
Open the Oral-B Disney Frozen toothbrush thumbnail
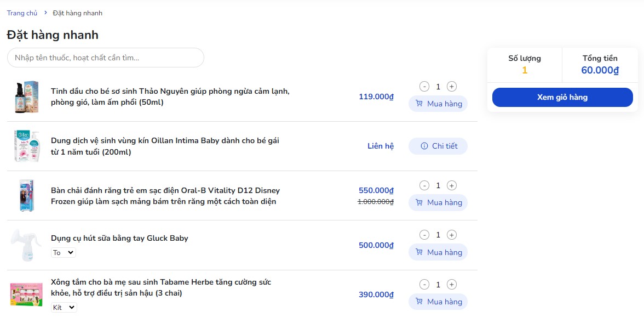click(x=26, y=195)
